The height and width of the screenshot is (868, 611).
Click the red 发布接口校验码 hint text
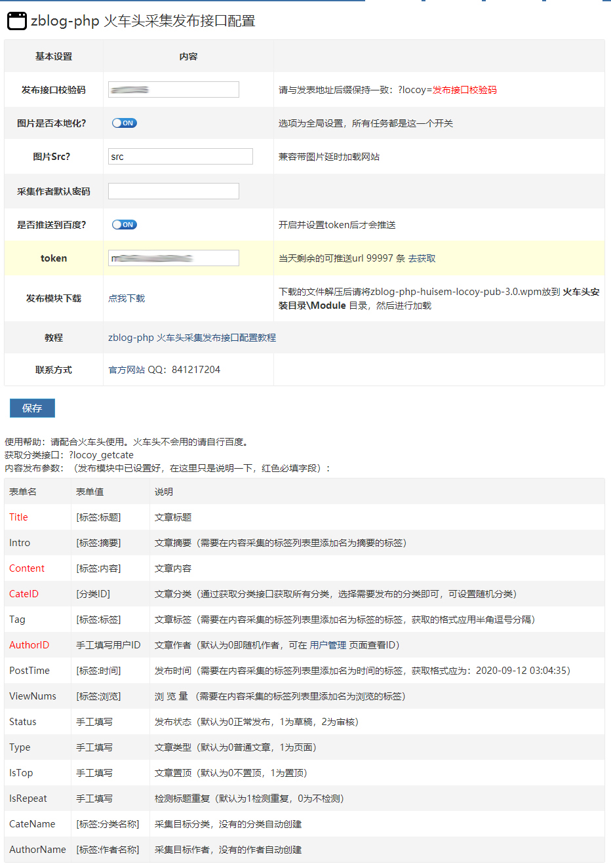465,90
